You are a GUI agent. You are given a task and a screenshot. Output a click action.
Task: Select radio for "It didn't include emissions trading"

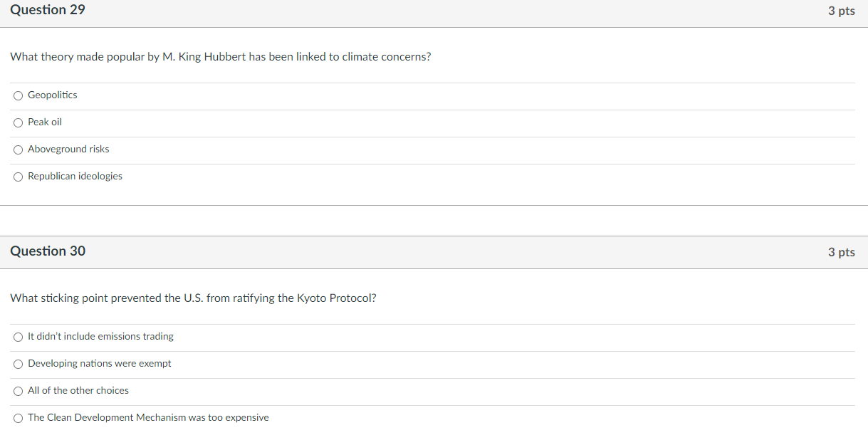click(19, 337)
